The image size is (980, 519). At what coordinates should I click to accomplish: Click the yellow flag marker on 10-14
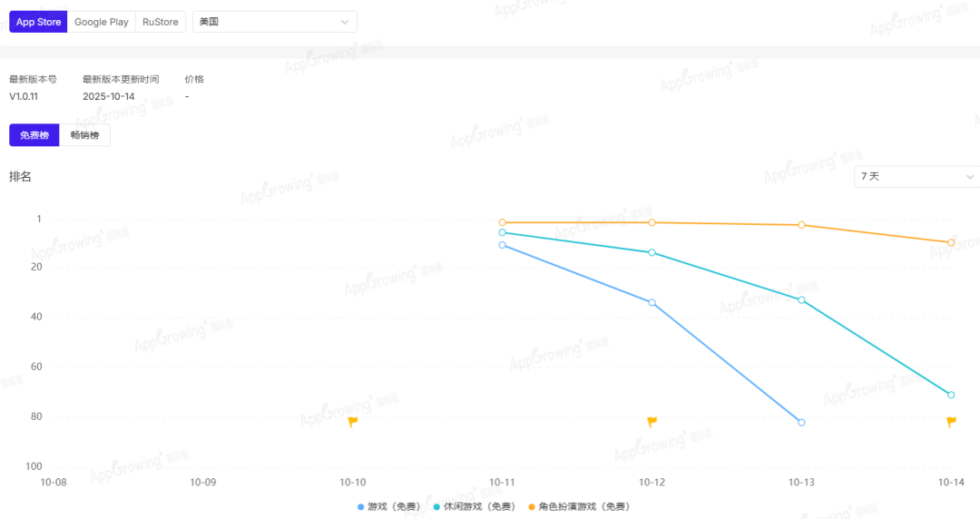[951, 422]
